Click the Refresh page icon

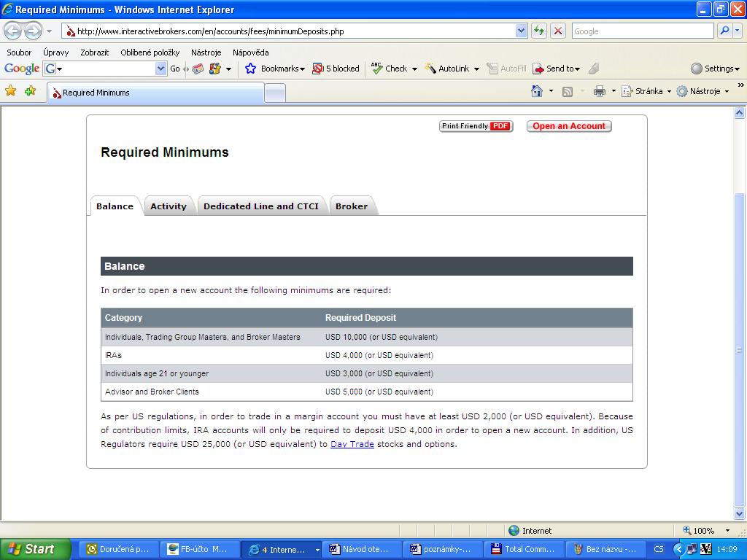(539, 31)
